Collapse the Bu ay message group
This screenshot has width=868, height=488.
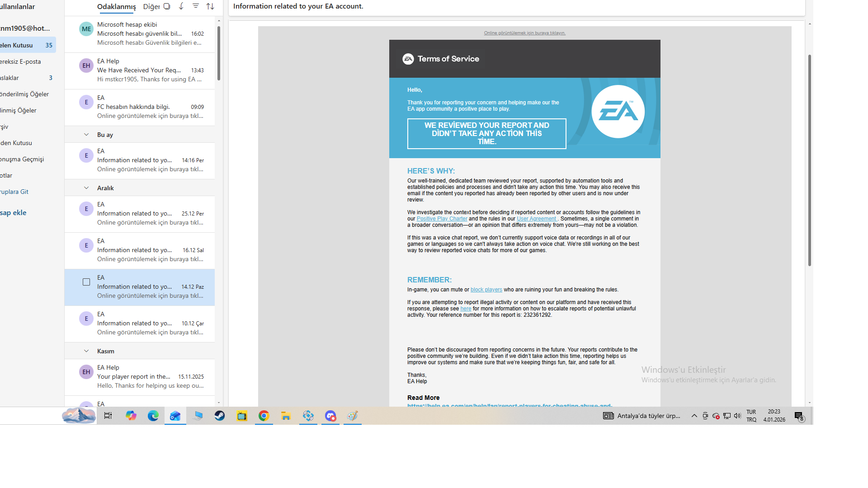point(86,135)
